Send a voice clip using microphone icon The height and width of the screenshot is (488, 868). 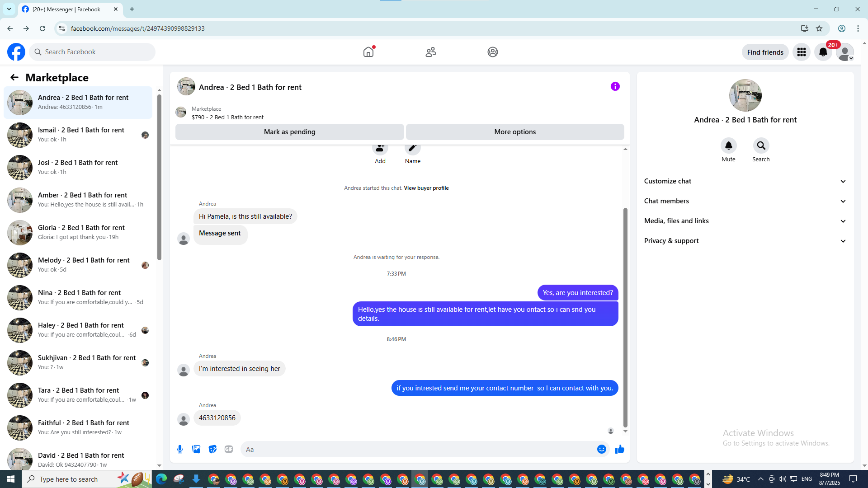click(x=180, y=449)
